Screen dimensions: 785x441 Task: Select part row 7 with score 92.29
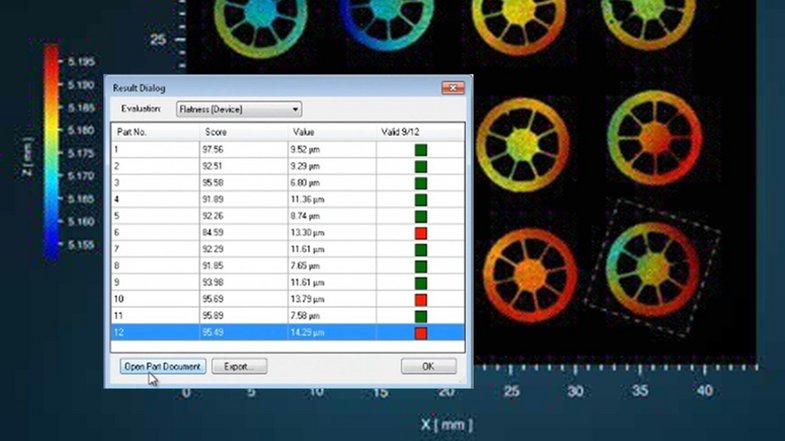click(x=288, y=249)
